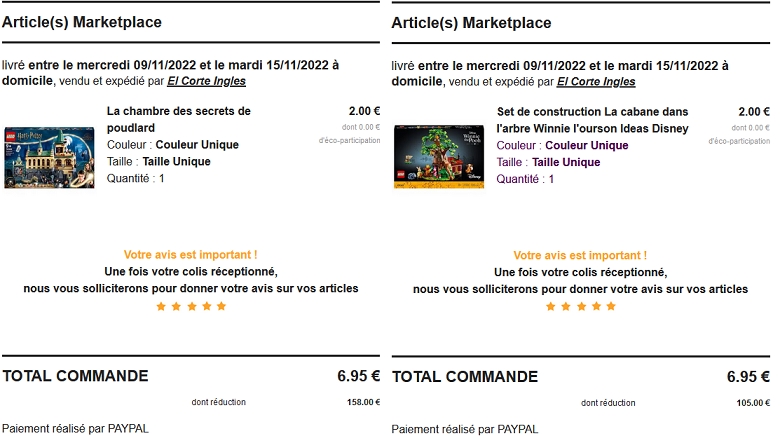Click right 'Paiement réalisé par PAYPAL' text
Screen dimensions: 780x436
(465, 429)
